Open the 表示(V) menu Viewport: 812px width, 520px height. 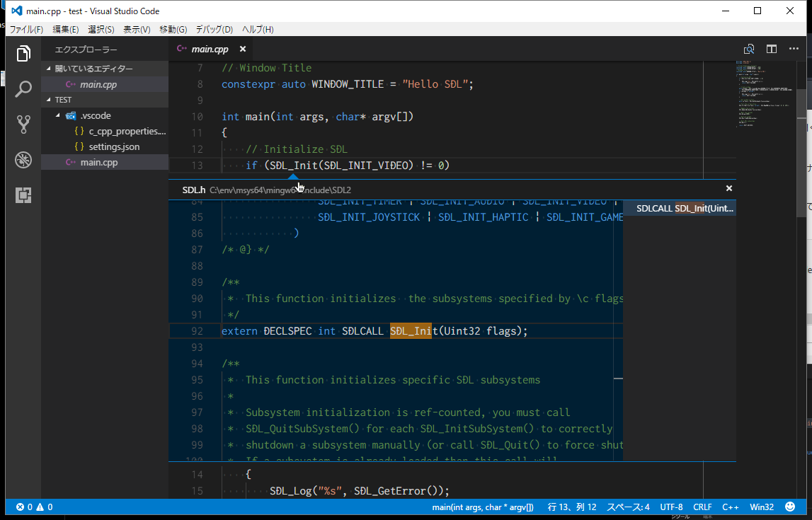[137, 30]
